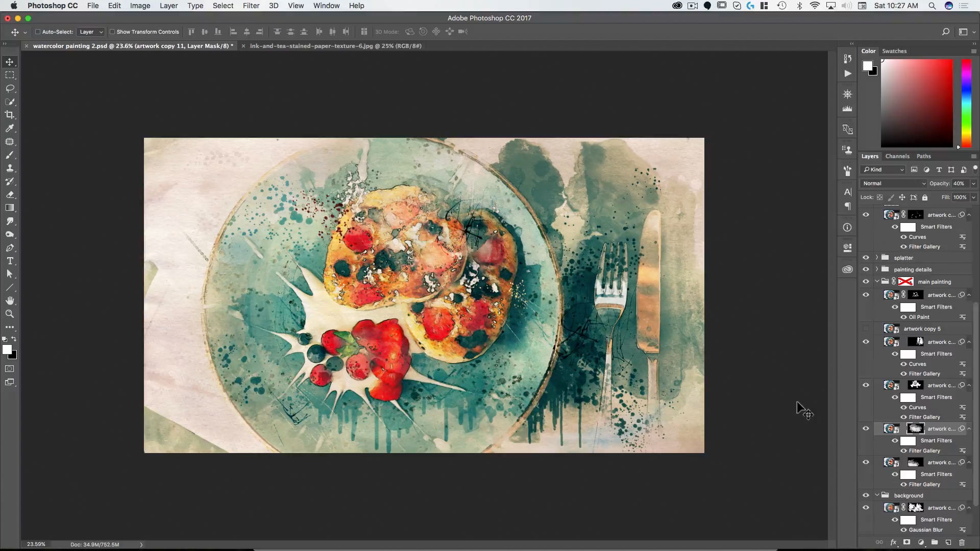Collapse the main painting group
This screenshot has height=551, width=980.
pyautogui.click(x=877, y=281)
